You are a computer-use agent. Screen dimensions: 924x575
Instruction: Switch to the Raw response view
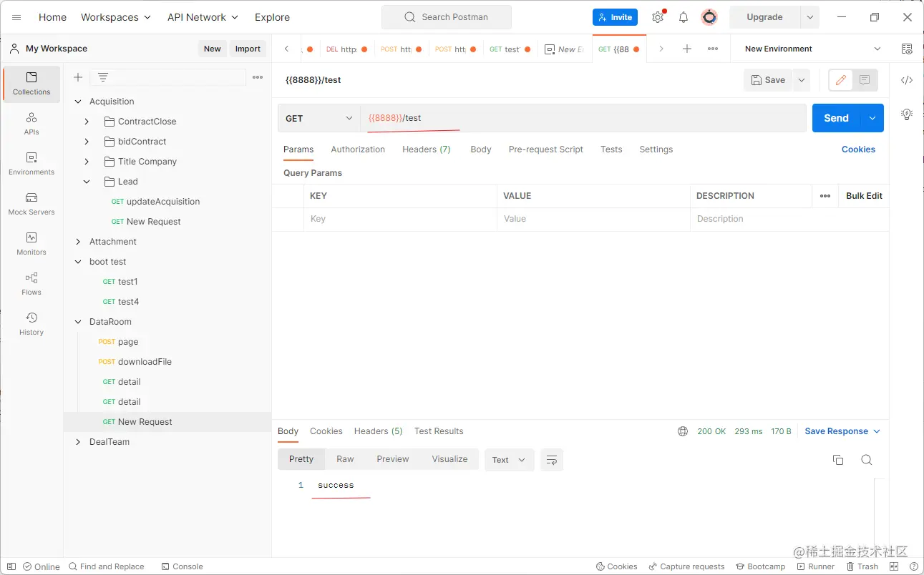pos(345,459)
